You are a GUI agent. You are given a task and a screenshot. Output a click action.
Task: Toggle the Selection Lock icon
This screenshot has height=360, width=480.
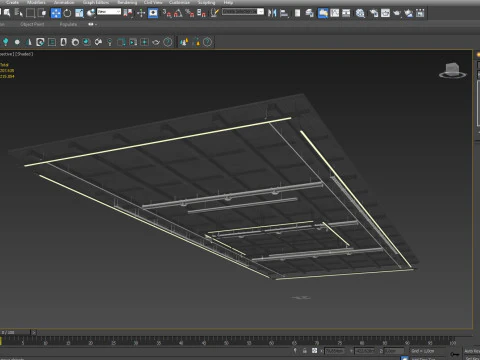coord(305,351)
